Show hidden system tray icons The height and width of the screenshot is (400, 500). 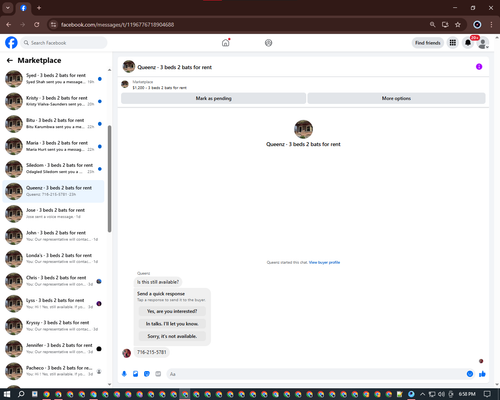422,394
